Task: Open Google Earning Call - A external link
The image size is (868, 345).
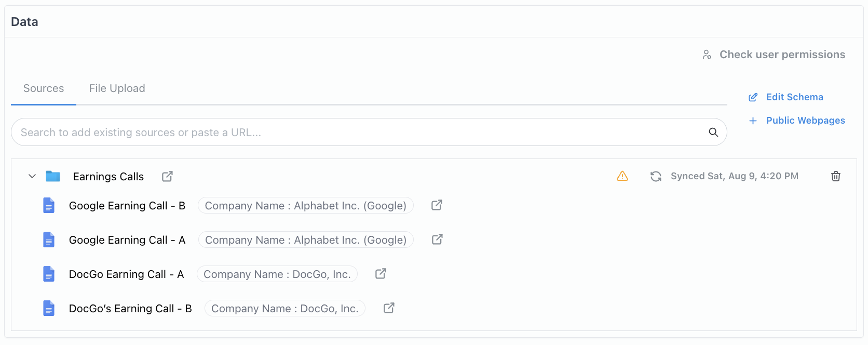Action: coord(437,240)
